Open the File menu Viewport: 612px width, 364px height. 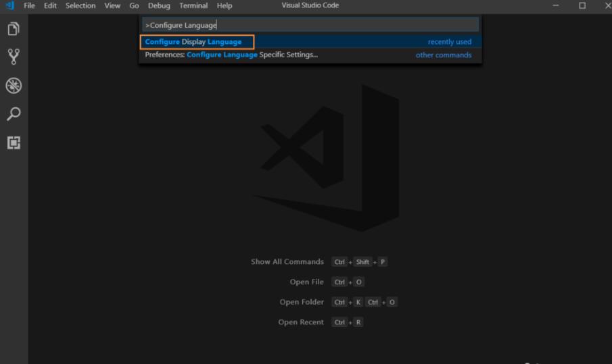(x=29, y=5)
